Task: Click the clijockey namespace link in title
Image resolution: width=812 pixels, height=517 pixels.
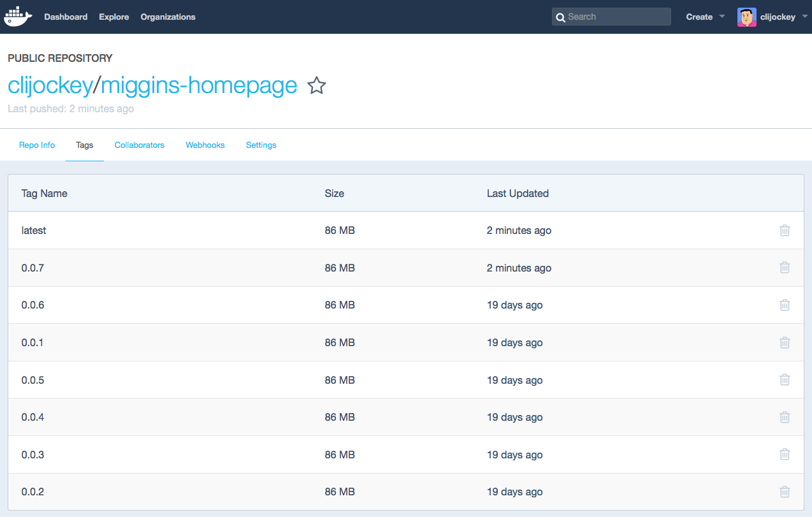Action: (50, 85)
